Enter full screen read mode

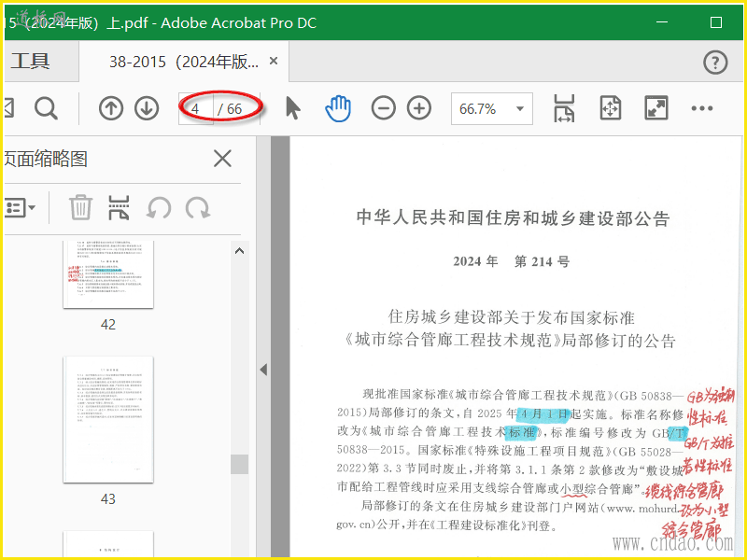click(656, 108)
